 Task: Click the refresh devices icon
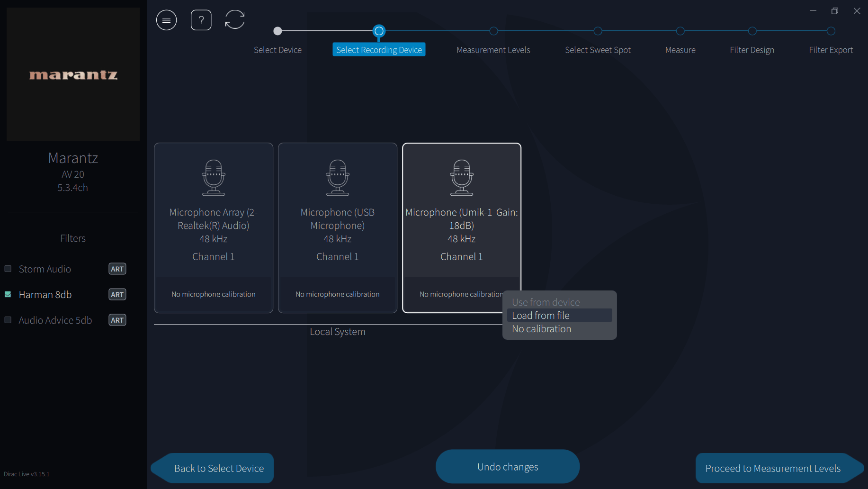(x=235, y=20)
